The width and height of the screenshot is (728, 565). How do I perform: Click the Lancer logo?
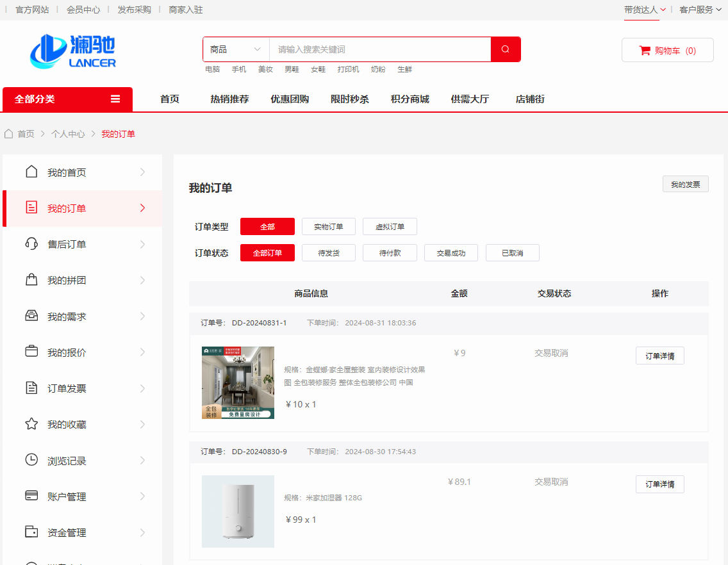coord(73,51)
